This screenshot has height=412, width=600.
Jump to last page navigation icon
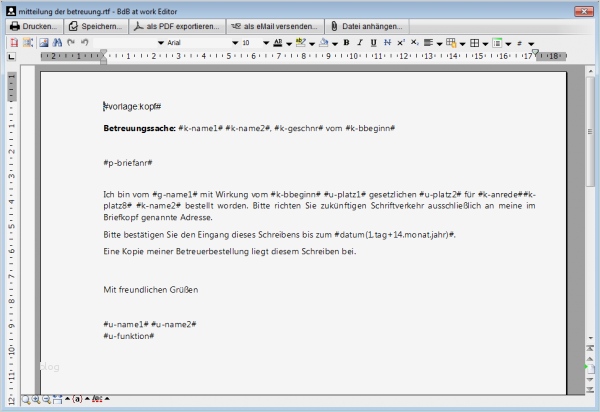[x=590, y=390]
